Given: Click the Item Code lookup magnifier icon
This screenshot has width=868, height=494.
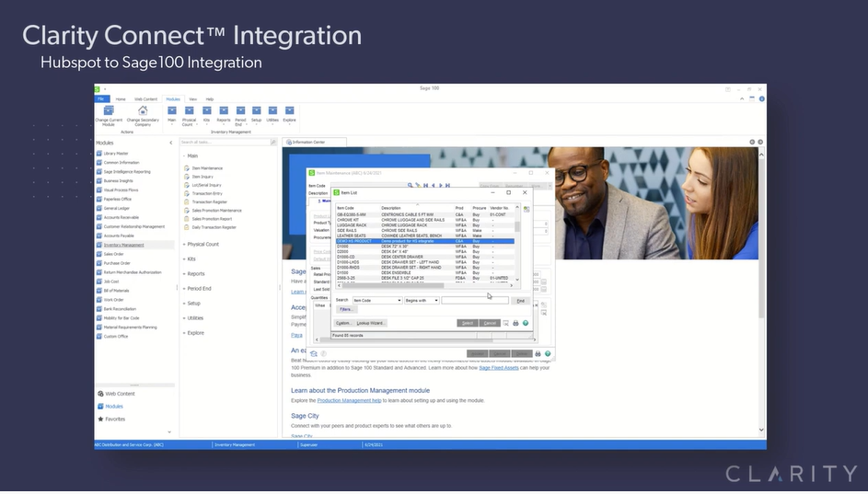Looking at the screenshot, I should (x=411, y=186).
